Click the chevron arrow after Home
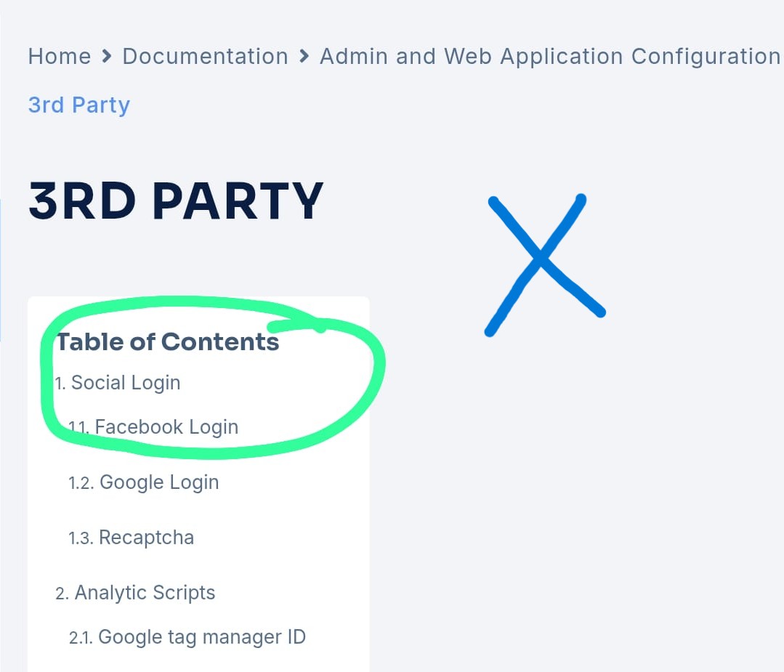The height and width of the screenshot is (672, 784). (x=107, y=56)
